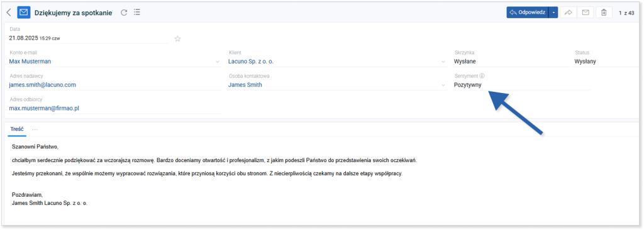The height and width of the screenshot is (230, 644).
Task: Select the Treść tab
Action: [x=17, y=129]
